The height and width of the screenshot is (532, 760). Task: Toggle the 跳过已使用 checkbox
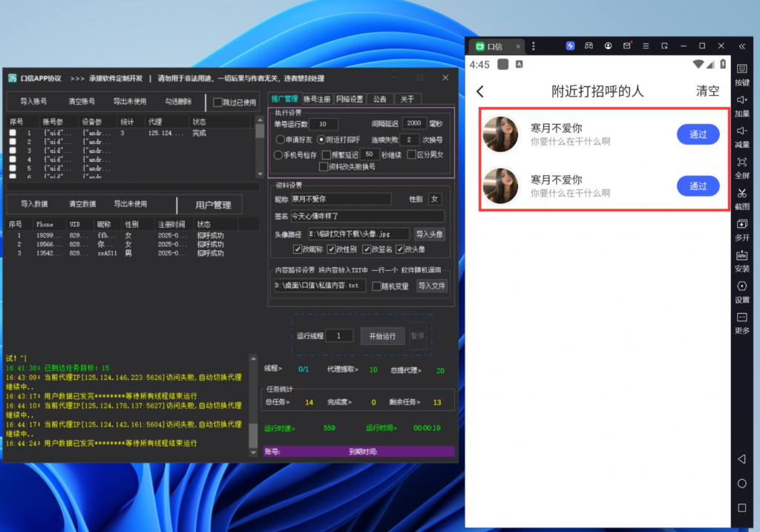pos(217,102)
